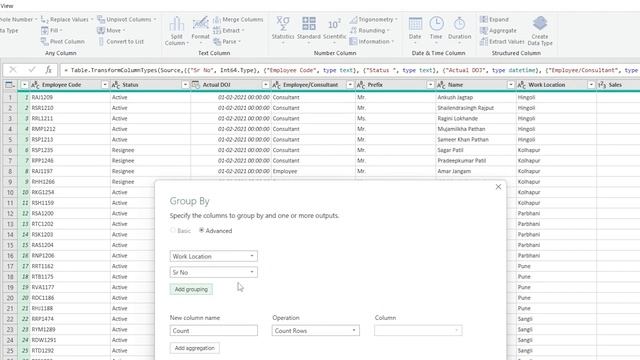
Task: Click the Ms. prefix cell
Action: [x=361, y=118]
